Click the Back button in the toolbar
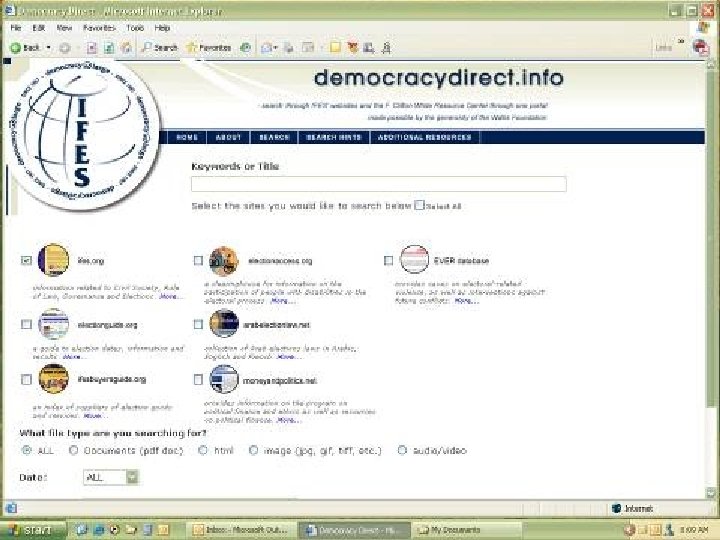This screenshot has width=720, height=540. (25, 48)
